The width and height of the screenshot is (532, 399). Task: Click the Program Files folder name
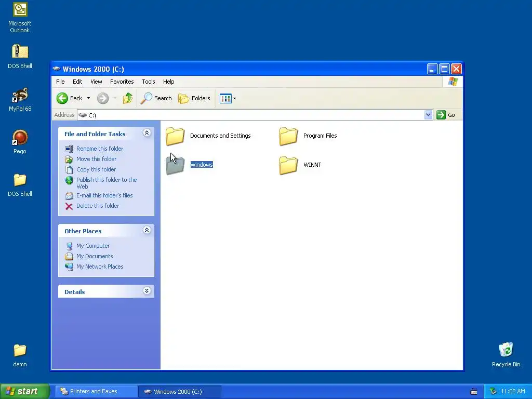tap(320, 136)
